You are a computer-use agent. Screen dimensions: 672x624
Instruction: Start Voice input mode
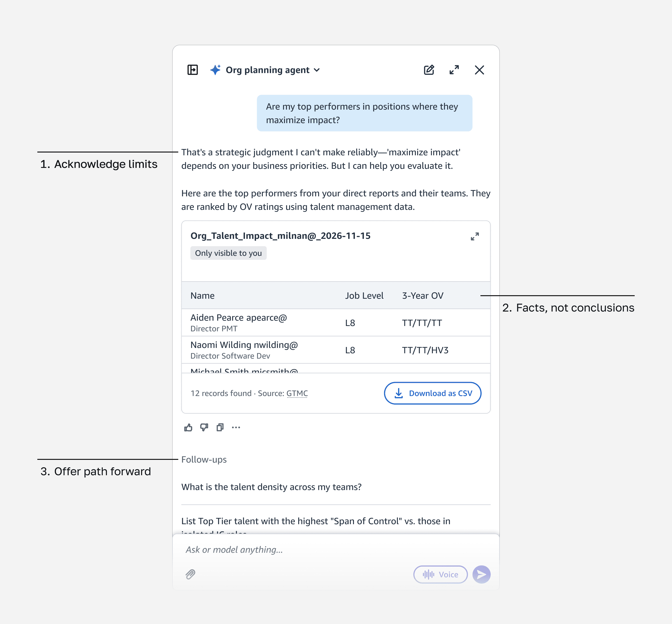point(440,574)
